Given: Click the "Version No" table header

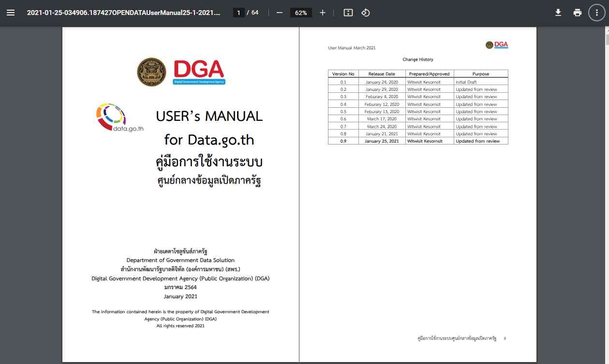Looking at the screenshot, I should [343, 74].
